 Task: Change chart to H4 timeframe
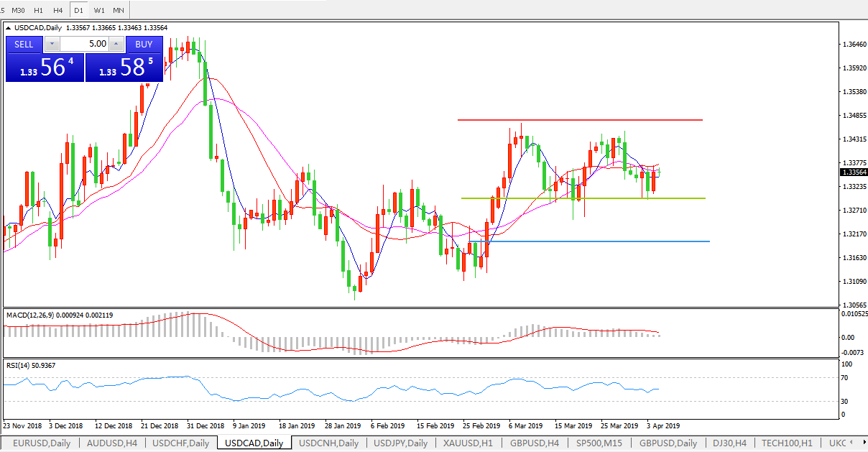pos(59,10)
